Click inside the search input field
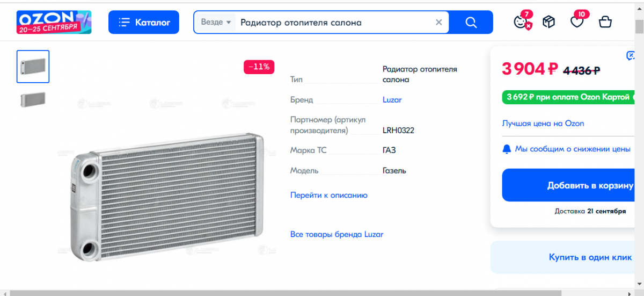This screenshot has height=296, width=644. pyautogui.click(x=333, y=22)
